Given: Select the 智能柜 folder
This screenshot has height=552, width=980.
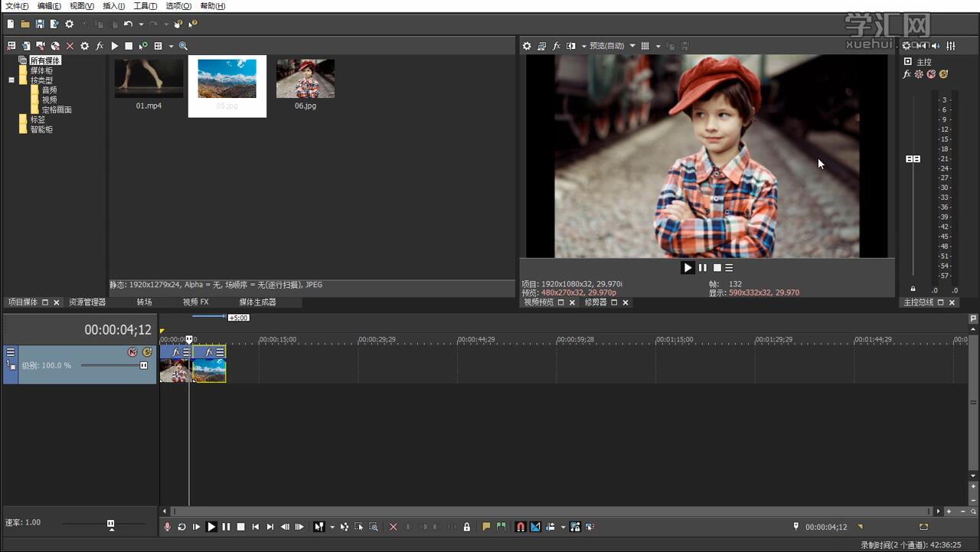Looking at the screenshot, I should (x=41, y=129).
